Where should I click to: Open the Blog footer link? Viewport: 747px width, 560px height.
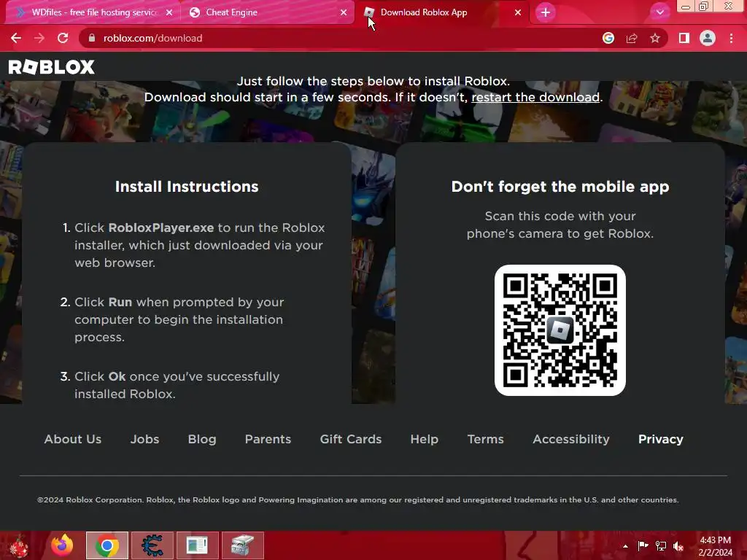(x=202, y=439)
